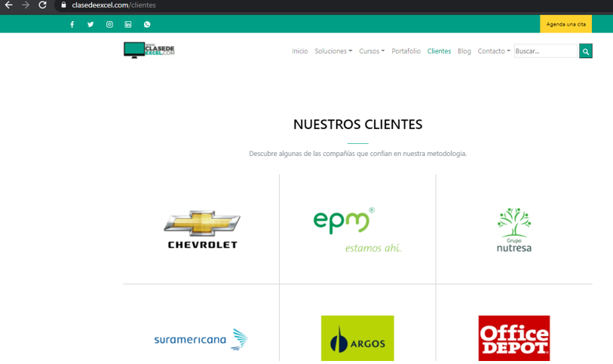The height and width of the screenshot is (364, 613).
Task: Click the EPM estamos ahí logo
Action: tap(357, 230)
